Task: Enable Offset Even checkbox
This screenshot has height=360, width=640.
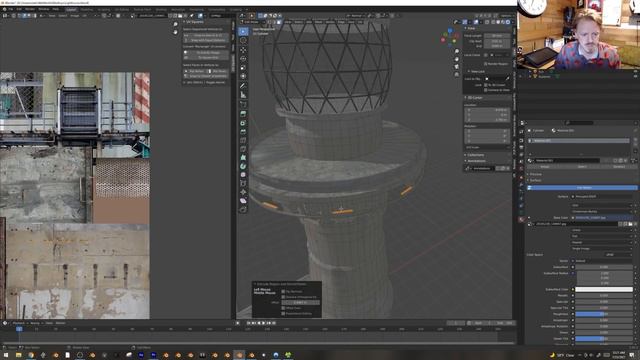Action: point(283,308)
